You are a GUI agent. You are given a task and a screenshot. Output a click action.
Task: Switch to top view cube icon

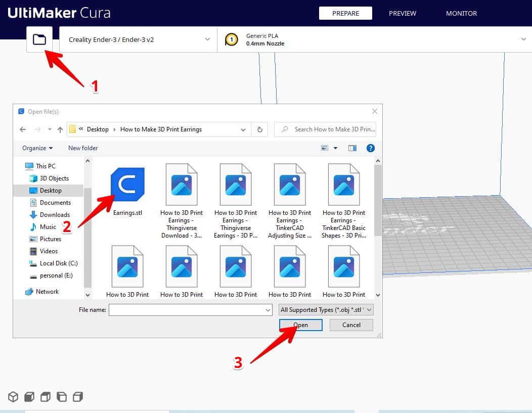(x=46, y=396)
